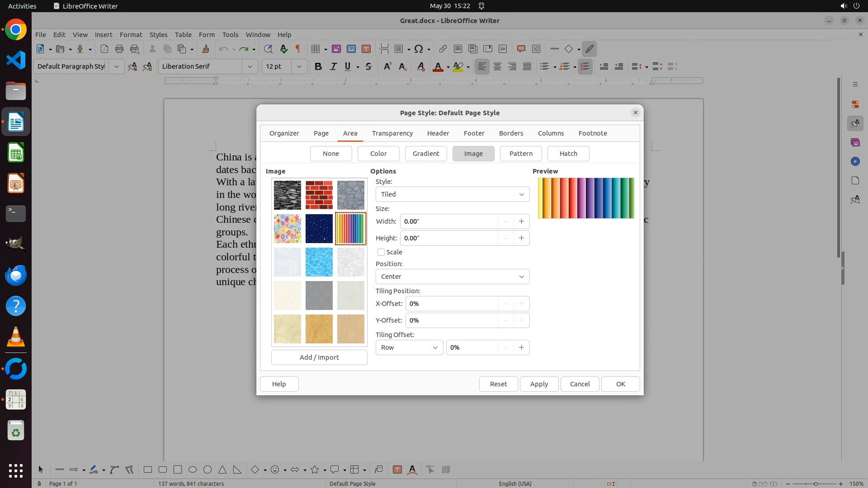Select the red brick wall image
Screen dimensions: 868x488
click(319, 195)
